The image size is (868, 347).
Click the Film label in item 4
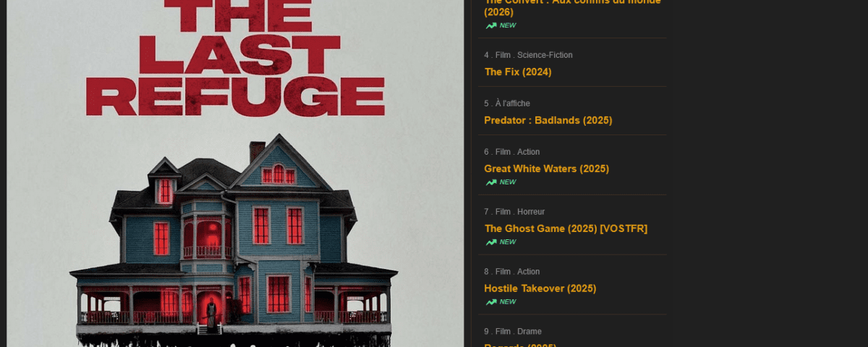pos(503,55)
